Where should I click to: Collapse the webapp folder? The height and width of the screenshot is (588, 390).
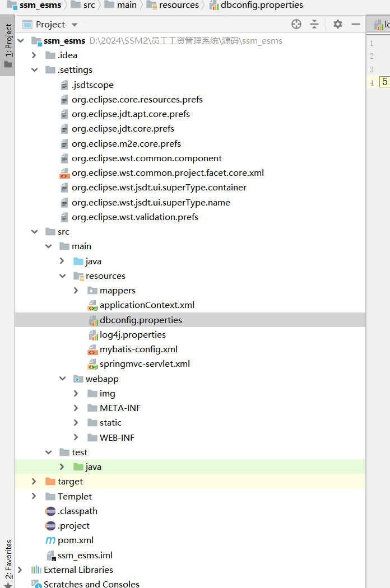[x=62, y=379]
